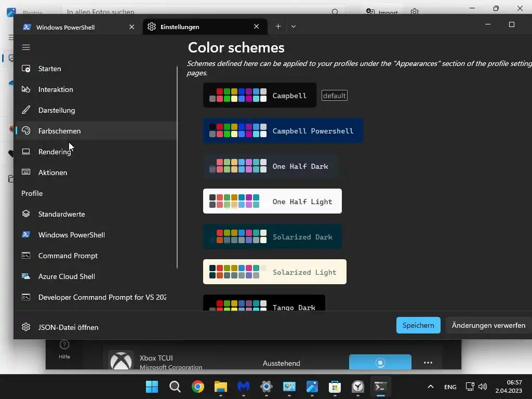532x399 pixels.
Task: Click the Command Prompt profile icon
Action: [26, 256]
